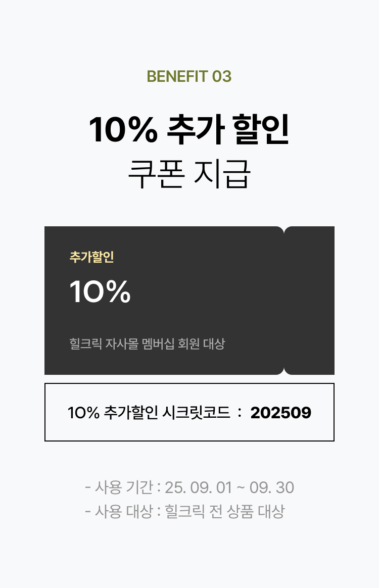Click the colon before the secret code
379x588 pixels.
coord(240,413)
